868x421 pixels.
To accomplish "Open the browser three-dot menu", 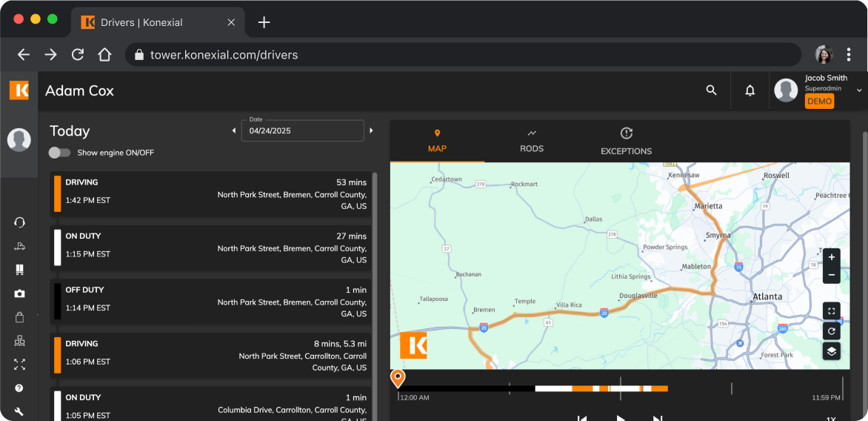I will tap(849, 54).
